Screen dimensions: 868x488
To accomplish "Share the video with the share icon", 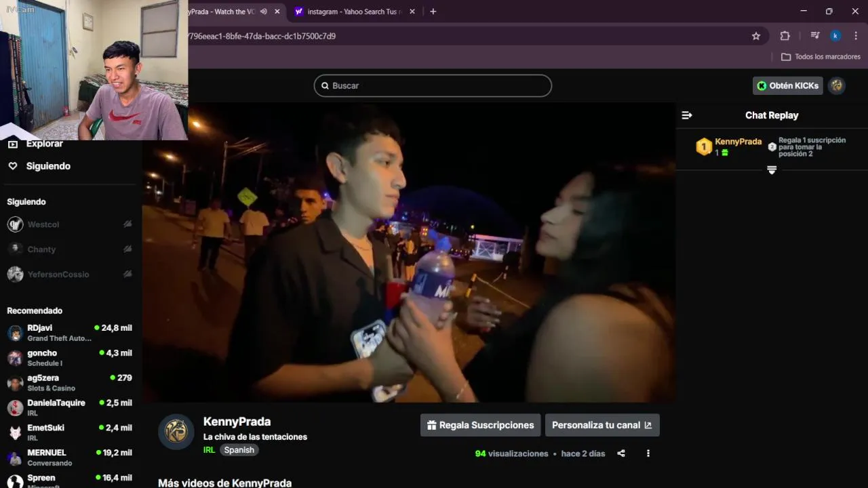I will tap(621, 453).
